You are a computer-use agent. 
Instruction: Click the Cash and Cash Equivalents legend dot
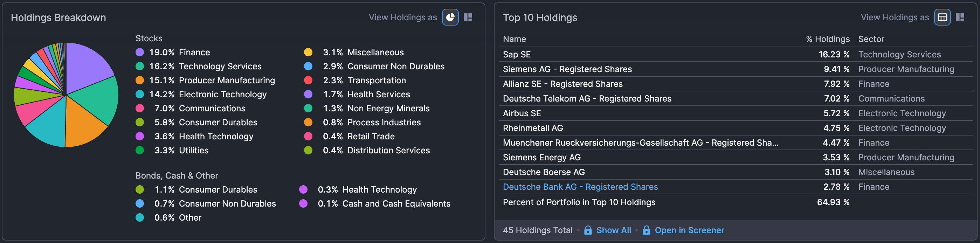[x=303, y=204]
